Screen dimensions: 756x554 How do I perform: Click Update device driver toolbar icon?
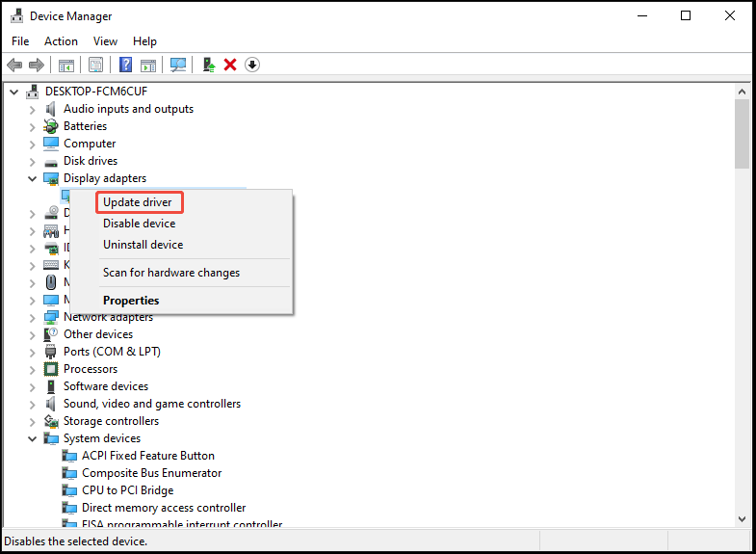coord(208,65)
